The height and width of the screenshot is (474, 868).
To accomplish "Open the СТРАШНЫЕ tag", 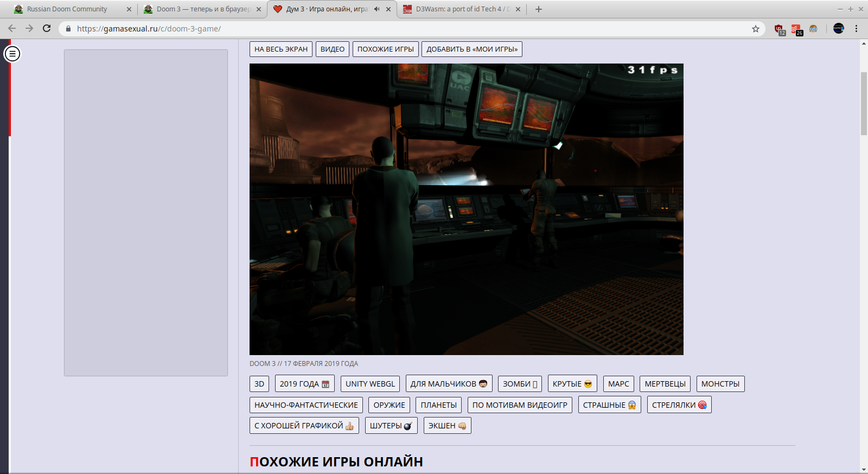I will tap(610, 405).
